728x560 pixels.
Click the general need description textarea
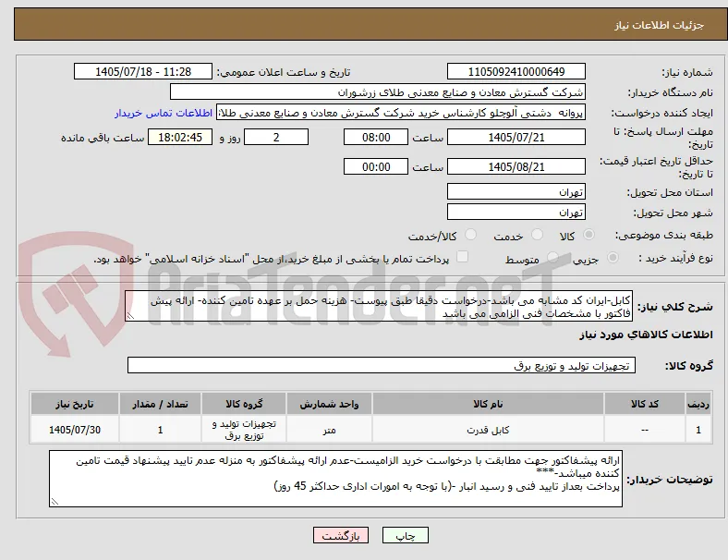[379, 307]
